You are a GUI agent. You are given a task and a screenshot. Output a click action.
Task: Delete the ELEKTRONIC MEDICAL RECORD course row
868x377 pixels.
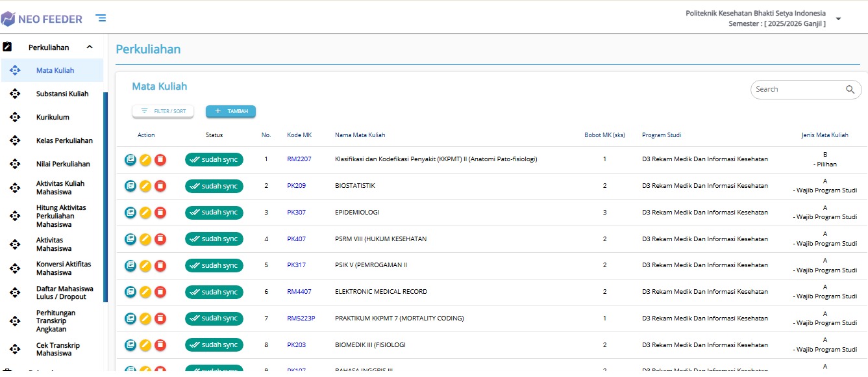160,292
